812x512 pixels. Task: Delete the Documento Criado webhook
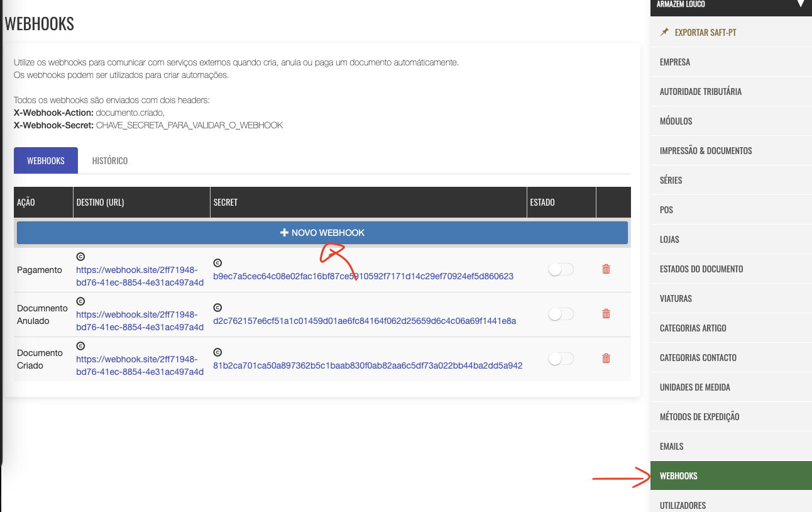tap(606, 358)
